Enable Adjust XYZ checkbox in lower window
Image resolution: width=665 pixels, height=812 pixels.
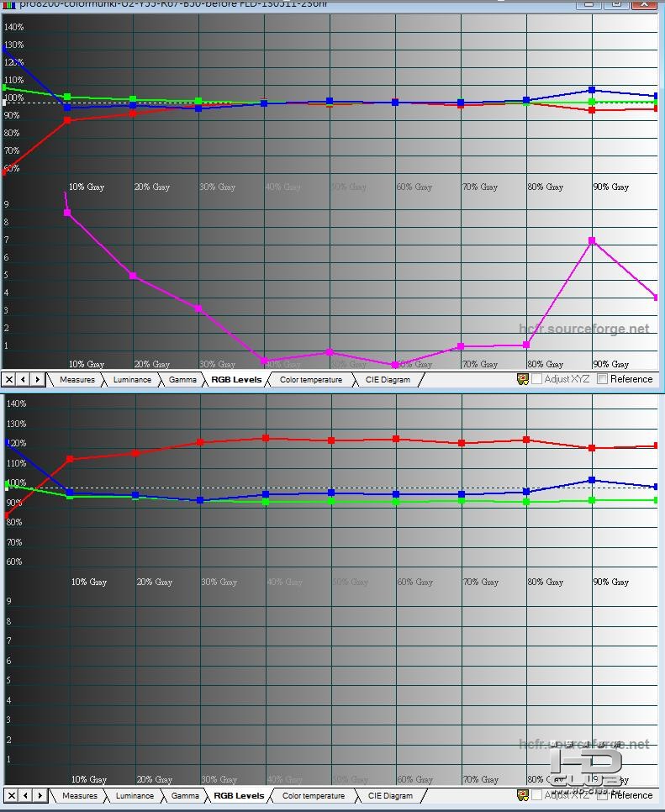537,795
